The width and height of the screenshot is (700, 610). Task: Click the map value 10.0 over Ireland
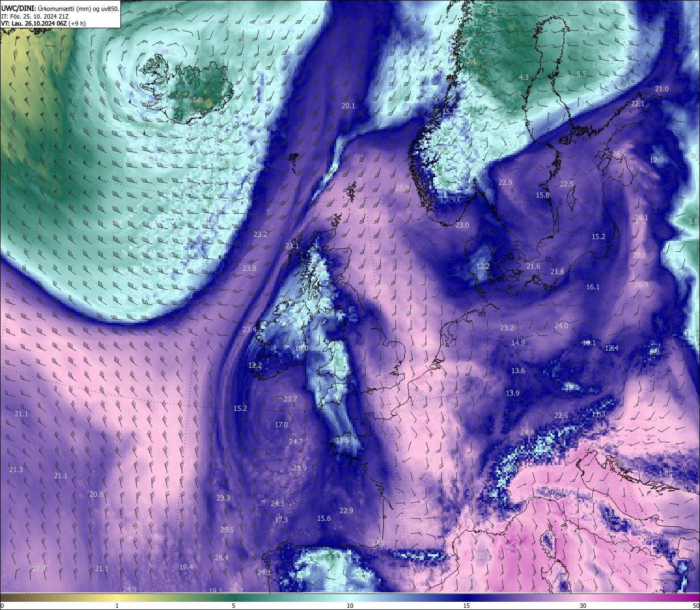coord(301,348)
